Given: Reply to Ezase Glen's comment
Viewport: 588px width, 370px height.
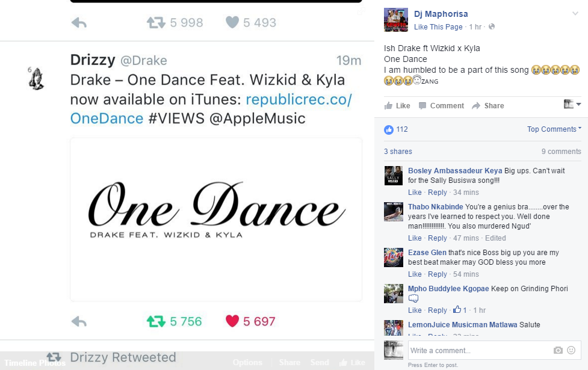Looking at the screenshot, I should pyautogui.click(x=438, y=274).
